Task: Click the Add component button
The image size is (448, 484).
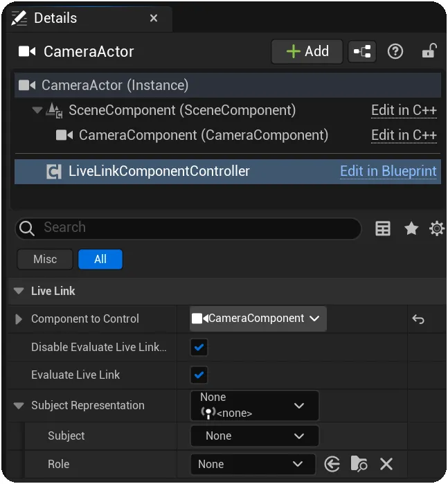Action: 307,51
